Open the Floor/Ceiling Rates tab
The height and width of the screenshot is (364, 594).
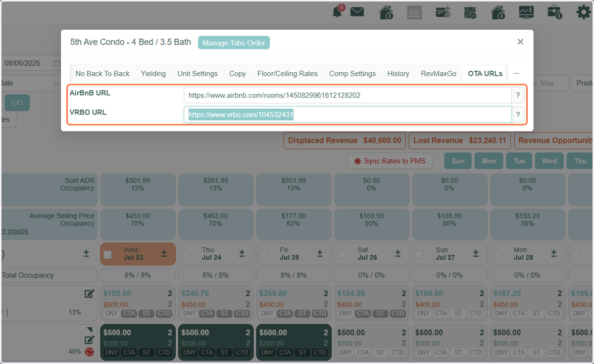coord(288,73)
